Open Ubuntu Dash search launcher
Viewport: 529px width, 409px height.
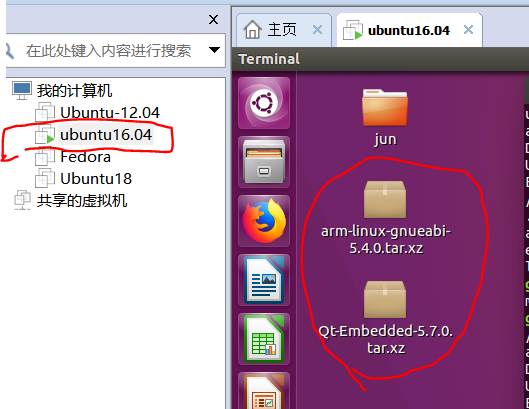(264, 103)
